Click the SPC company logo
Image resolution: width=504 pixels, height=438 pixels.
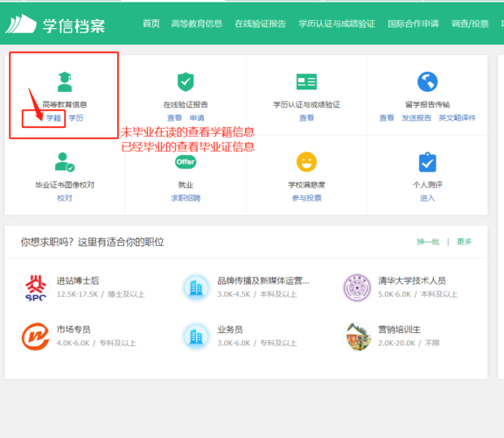click(x=35, y=287)
